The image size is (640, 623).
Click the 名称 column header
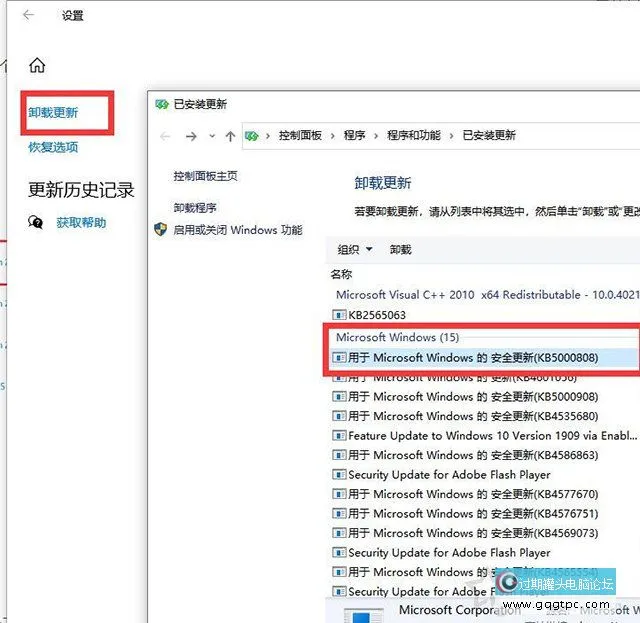[x=341, y=274]
